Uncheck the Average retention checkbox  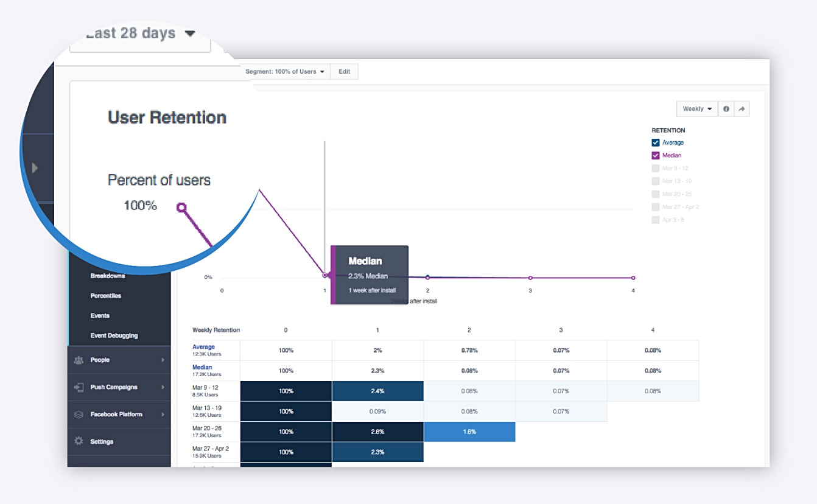click(656, 142)
